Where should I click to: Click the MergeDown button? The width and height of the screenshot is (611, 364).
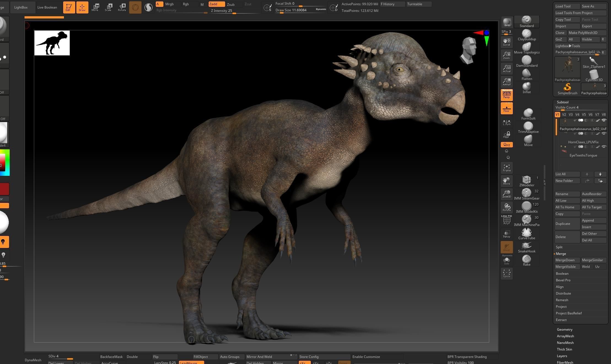(567, 260)
